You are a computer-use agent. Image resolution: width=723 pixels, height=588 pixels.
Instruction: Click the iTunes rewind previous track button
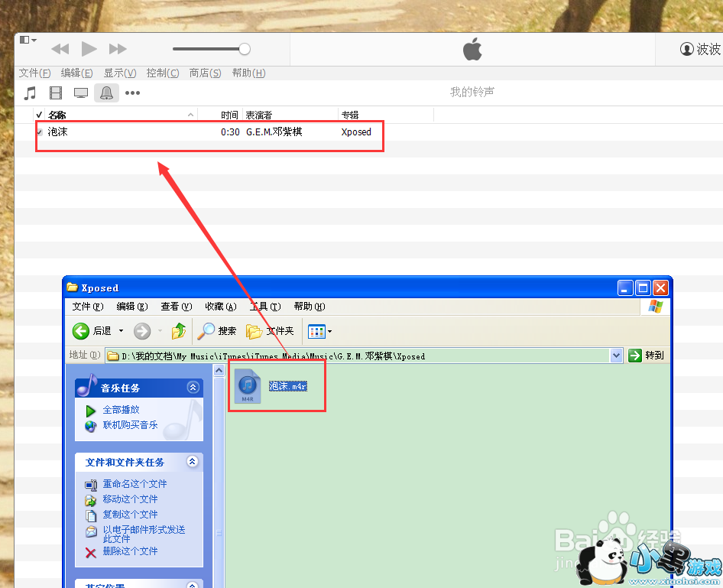coord(60,49)
